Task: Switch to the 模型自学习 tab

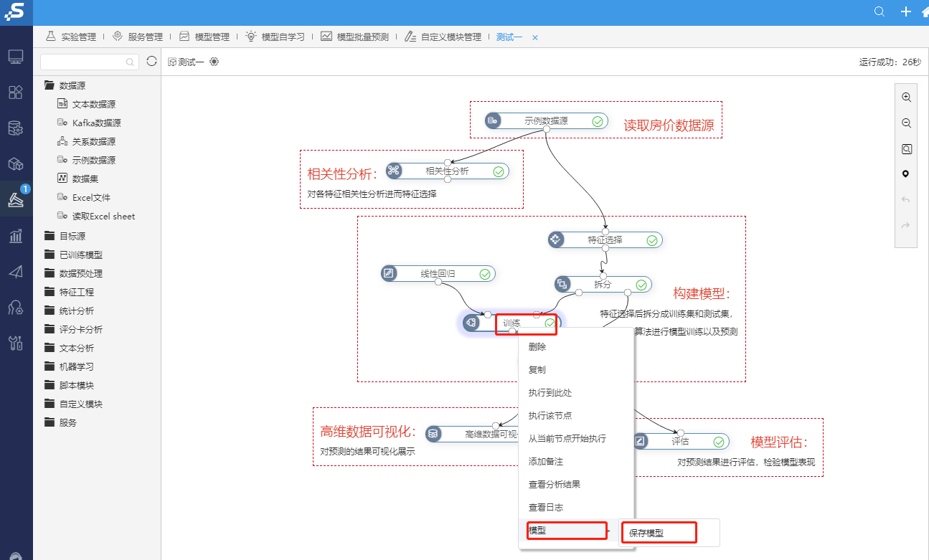Action: (275, 37)
